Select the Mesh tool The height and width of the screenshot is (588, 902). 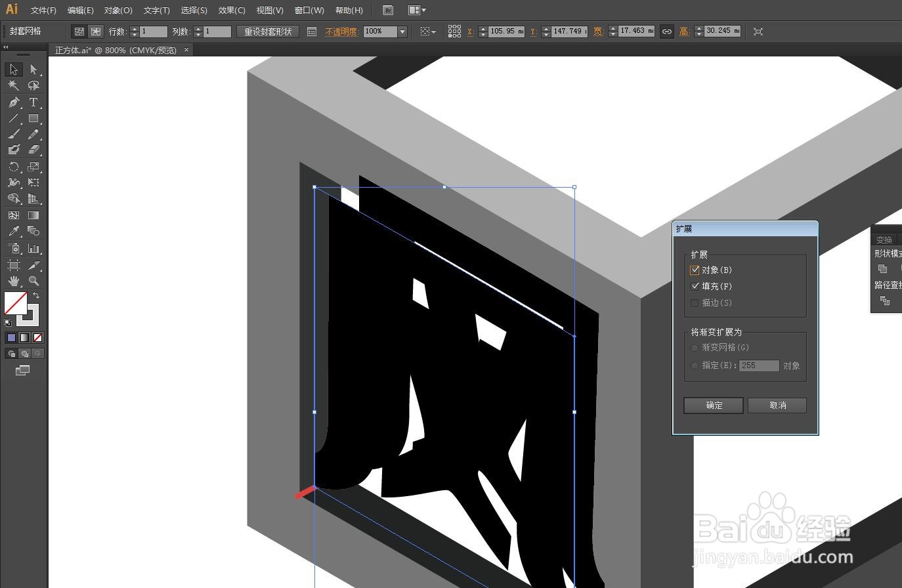(x=13, y=215)
